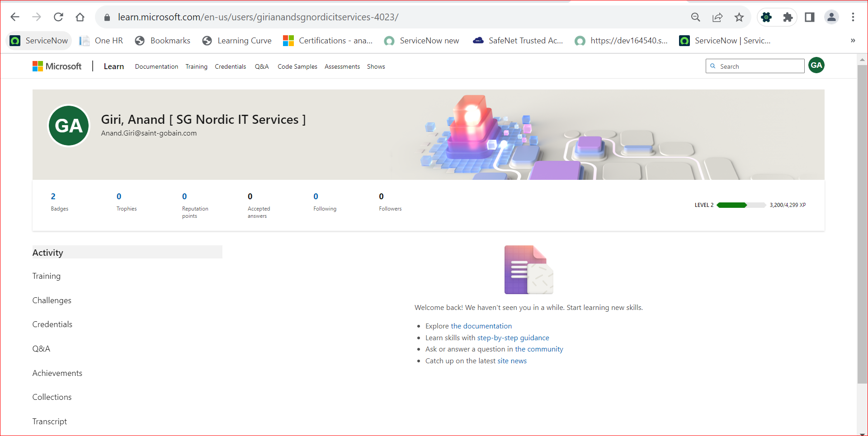
Task: Open 'the documentation' link
Action: pyautogui.click(x=481, y=326)
